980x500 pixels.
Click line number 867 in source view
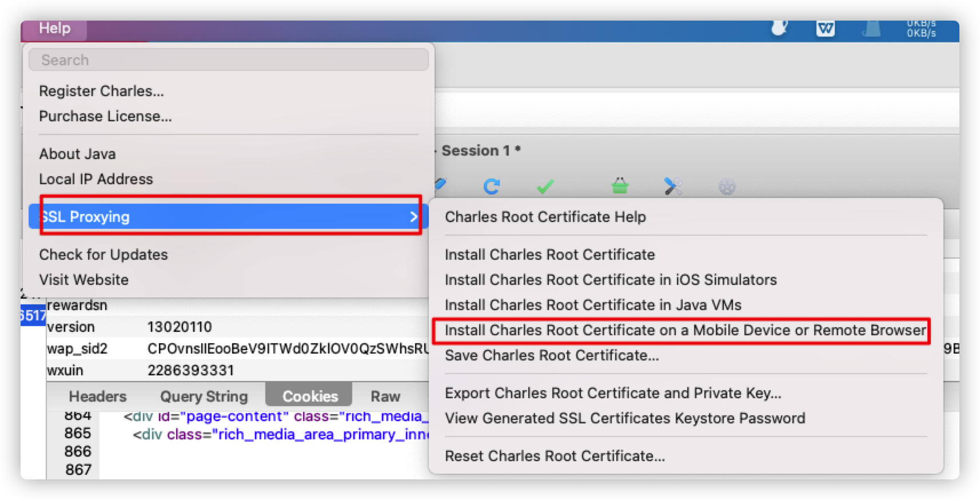coord(78,470)
